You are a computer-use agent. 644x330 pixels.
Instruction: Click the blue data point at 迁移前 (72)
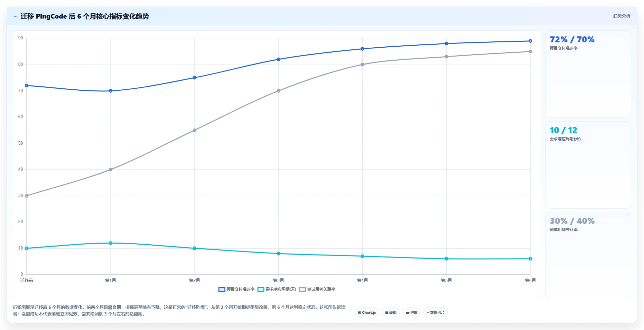(x=27, y=86)
